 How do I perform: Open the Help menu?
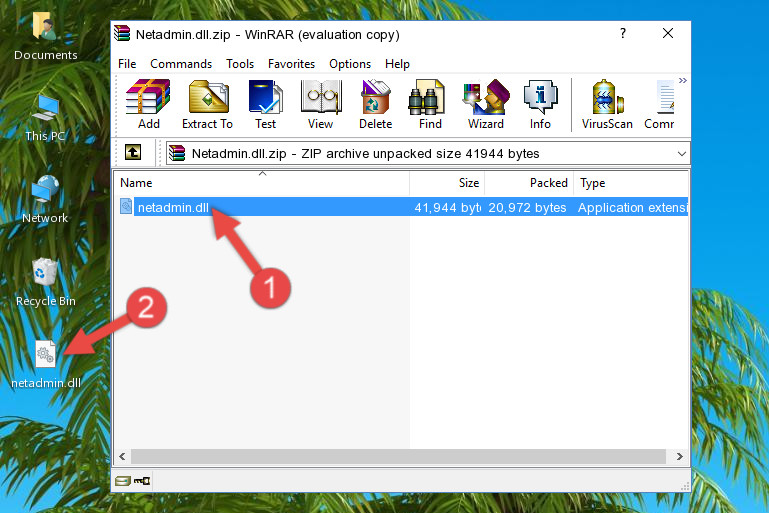pos(397,64)
